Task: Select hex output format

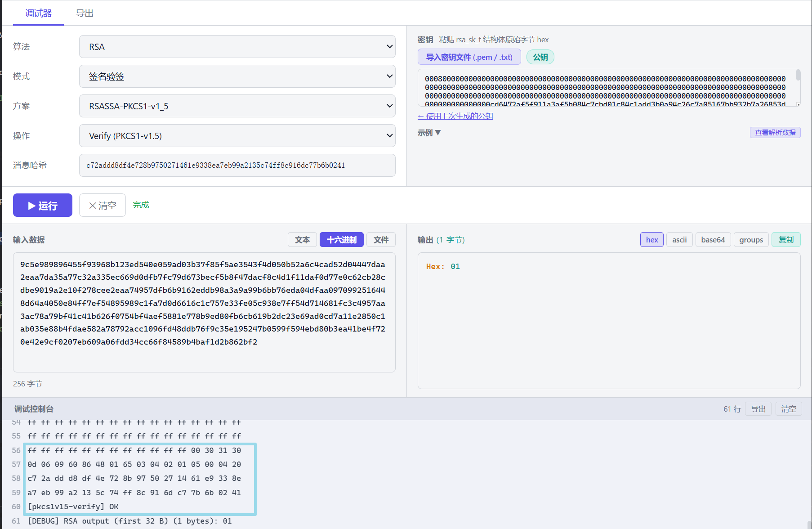Action: (652, 240)
